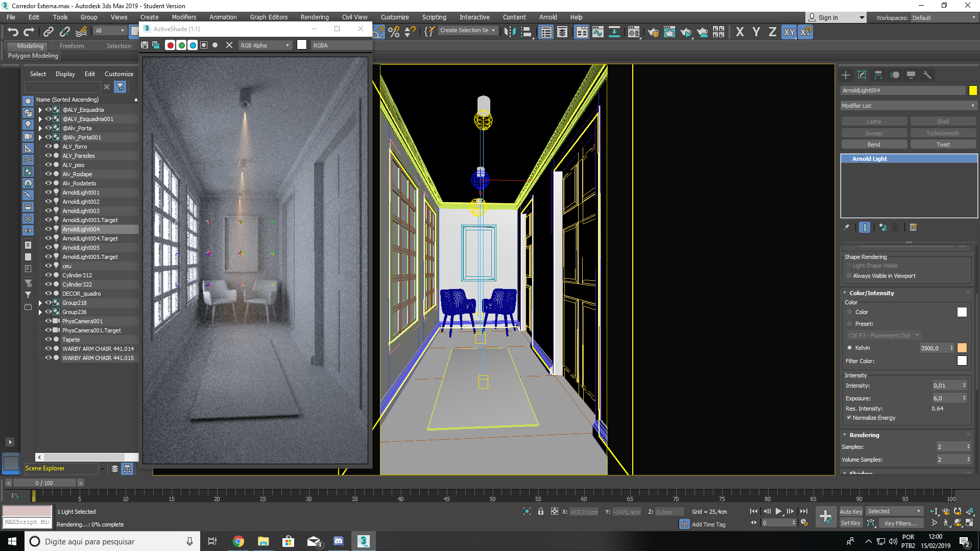Open the Utilities wrench panel tab
The image size is (980, 551).
coord(927,75)
